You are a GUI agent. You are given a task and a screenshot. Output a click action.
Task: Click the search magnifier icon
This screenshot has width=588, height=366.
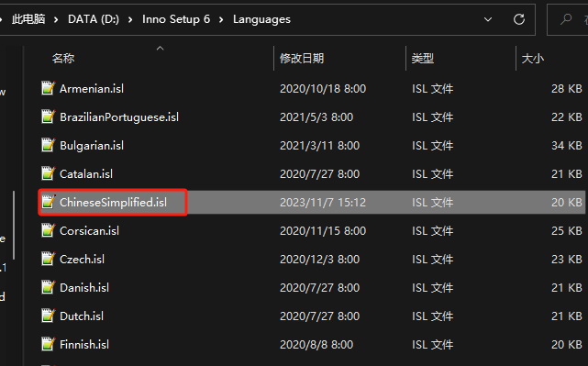[566, 18]
